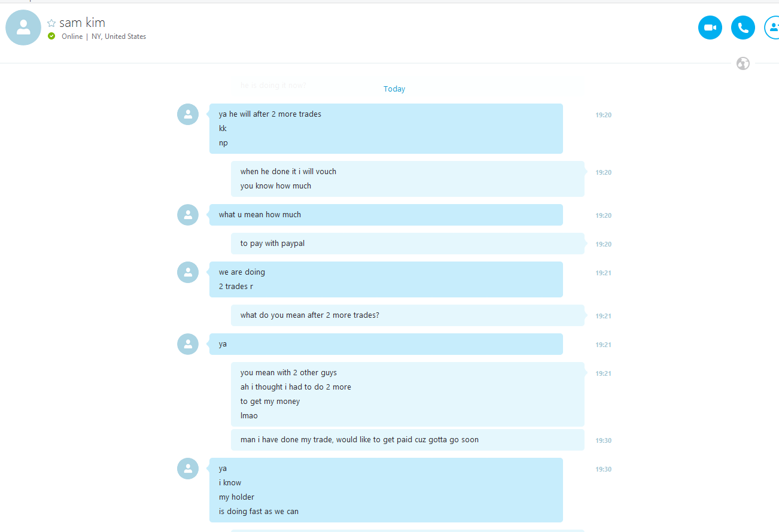Viewport: 779px width, 532px height.
Task: Start a voice call with sam kim
Action: coord(743,28)
